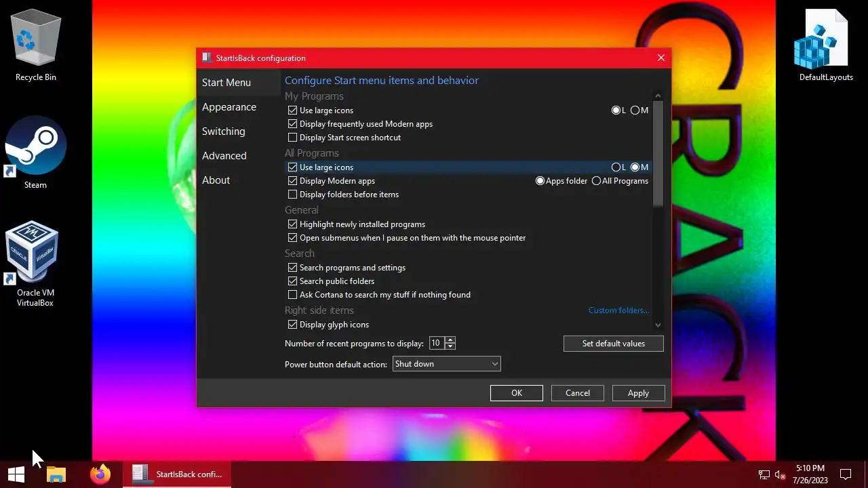Image resolution: width=868 pixels, height=488 pixels.
Task: Launch Firefox from the taskbar
Action: click(x=100, y=474)
